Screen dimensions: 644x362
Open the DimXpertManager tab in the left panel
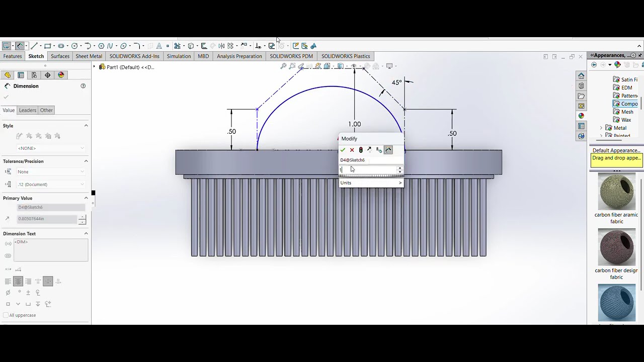[47, 75]
